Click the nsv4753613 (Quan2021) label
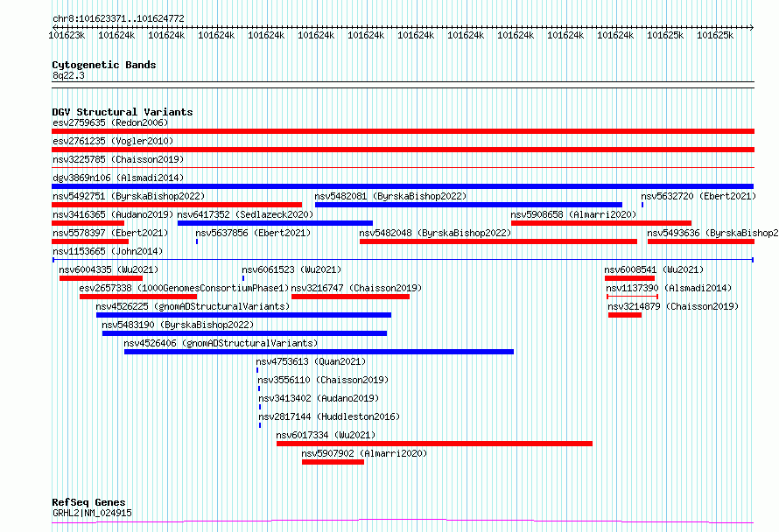 point(311,361)
